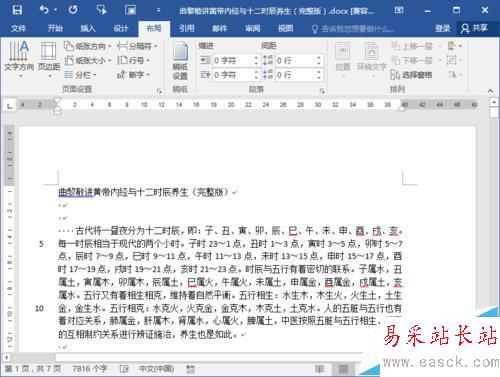Click the horizontal scrollbar left arrow
The image size is (500, 377).
coord(6,357)
